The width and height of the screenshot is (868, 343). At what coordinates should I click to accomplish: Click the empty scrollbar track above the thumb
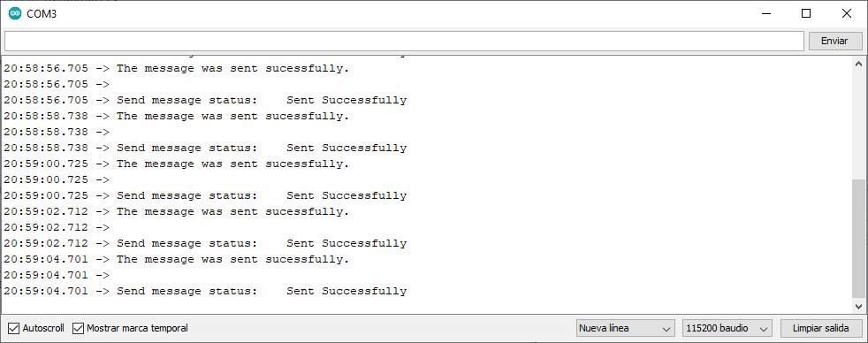(858, 125)
